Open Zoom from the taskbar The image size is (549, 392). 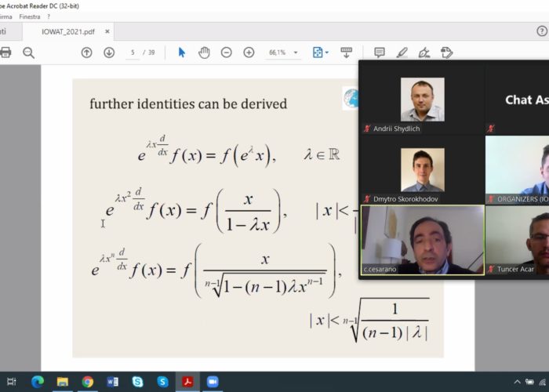213,382
